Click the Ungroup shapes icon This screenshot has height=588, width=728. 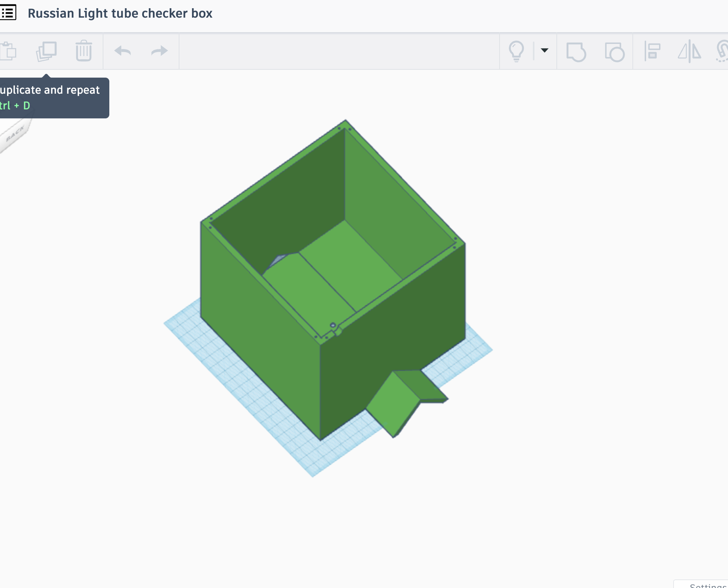pos(614,52)
